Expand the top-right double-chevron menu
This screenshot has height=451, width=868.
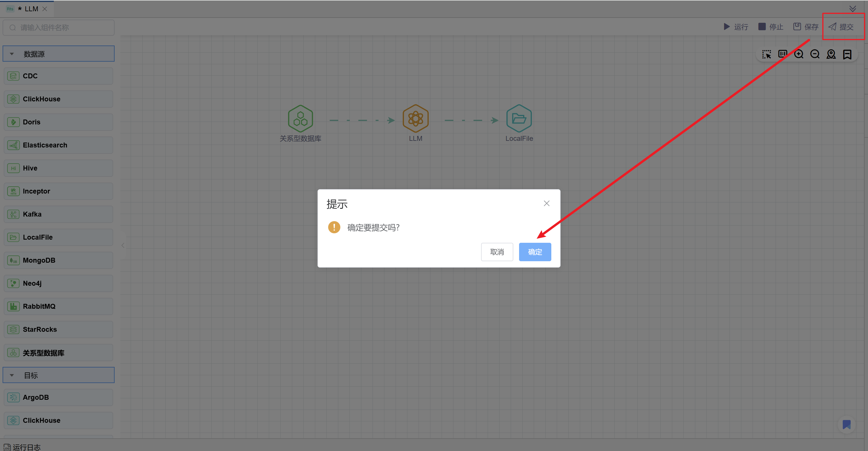pyautogui.click(x=852, y=8)
